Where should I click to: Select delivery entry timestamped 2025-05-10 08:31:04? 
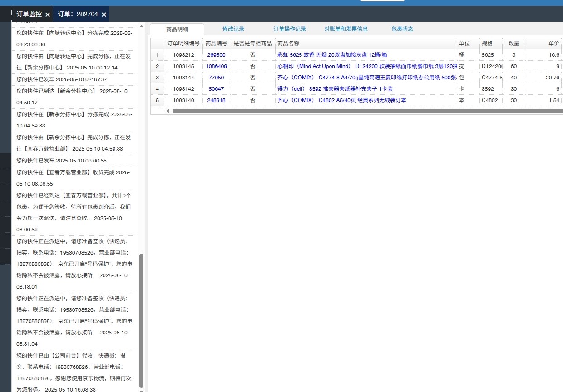point(75,321)
